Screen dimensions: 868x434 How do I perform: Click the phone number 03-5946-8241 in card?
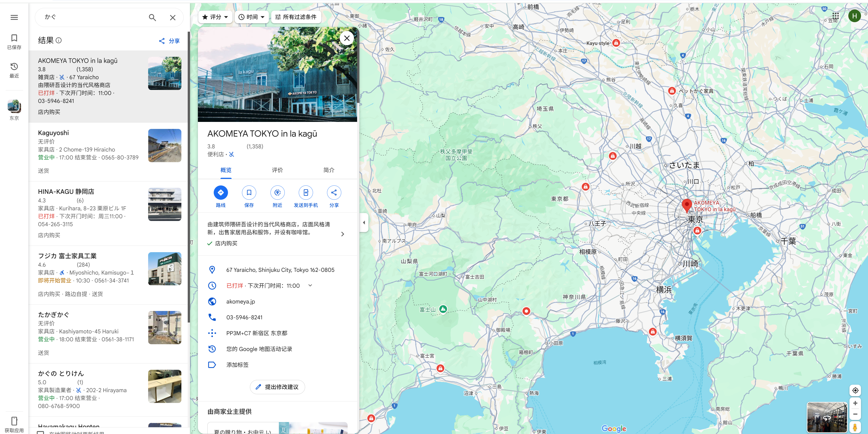244,317
